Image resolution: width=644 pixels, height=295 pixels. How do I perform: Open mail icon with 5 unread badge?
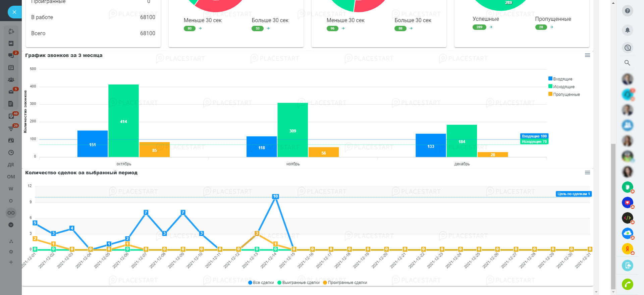click(11, 92)
